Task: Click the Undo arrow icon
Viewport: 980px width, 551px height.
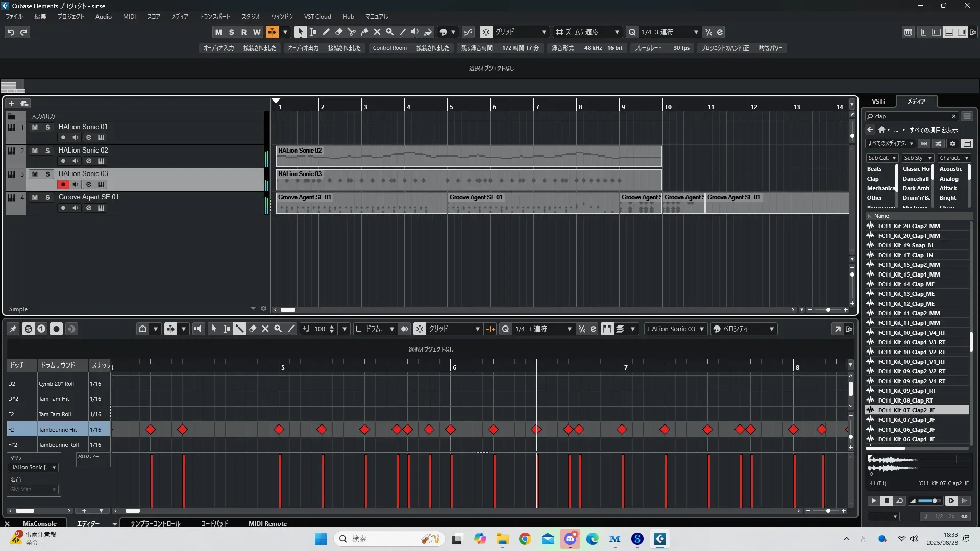Action: [x=11, y=32]
